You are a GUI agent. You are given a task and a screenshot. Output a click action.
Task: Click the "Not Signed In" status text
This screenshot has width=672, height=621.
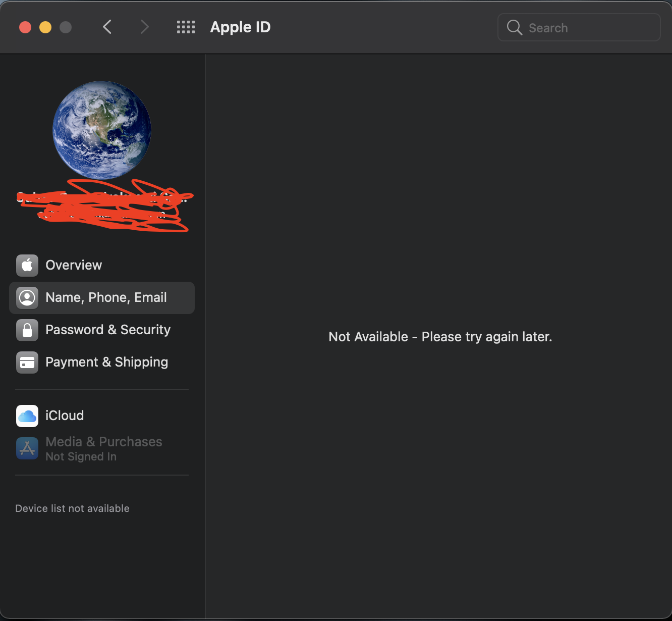(81, 457)
